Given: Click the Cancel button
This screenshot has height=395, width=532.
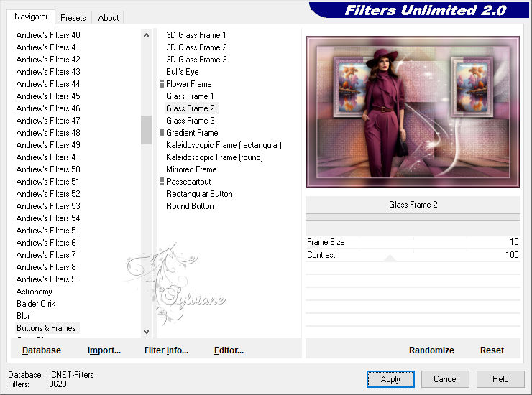Looking at the screenshot, I should click(445, 379).
